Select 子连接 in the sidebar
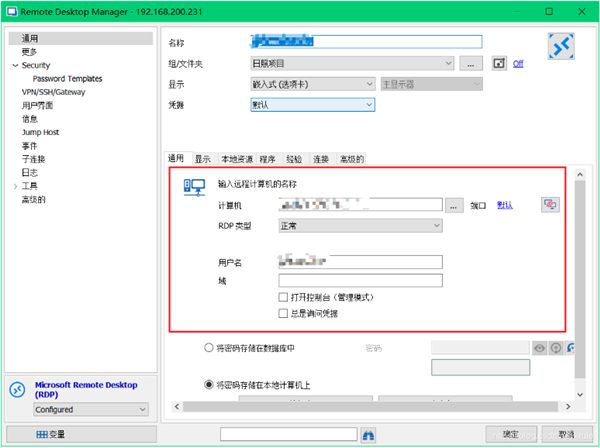The image size is (600, 448). 33,159
